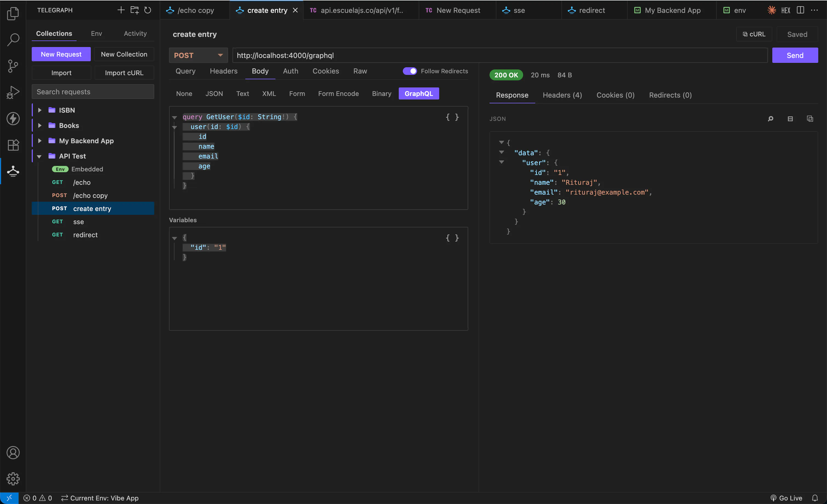The height and width of the screenshot is (504, 827).
Task: Click the HEX asterisk icon in title bar
Action: click(x=772, y=10)
